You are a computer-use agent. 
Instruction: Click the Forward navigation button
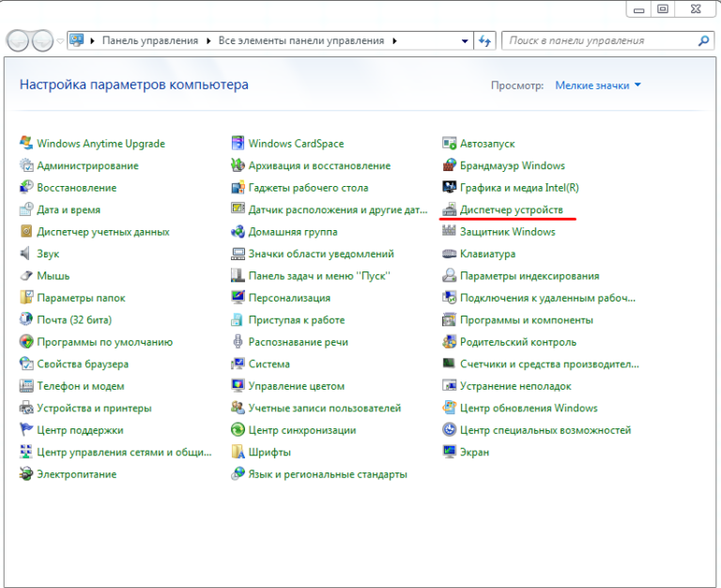43,41
